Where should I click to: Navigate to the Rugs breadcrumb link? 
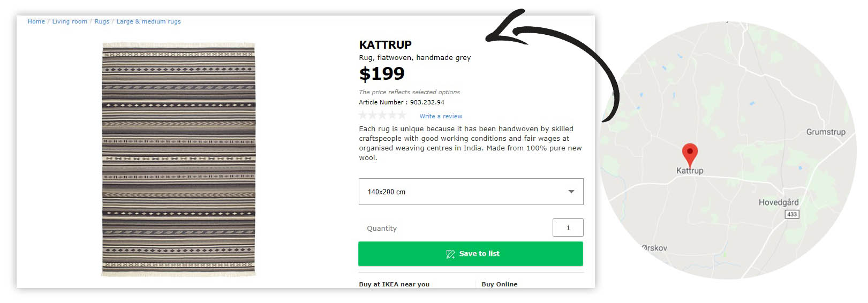102,21
